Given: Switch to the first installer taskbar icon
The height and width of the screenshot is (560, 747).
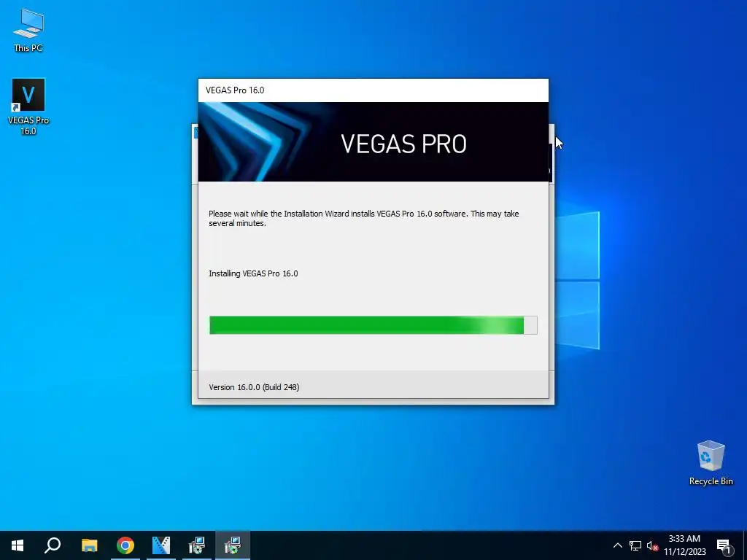Looking at the screenshot, I should tap(197, 545).
